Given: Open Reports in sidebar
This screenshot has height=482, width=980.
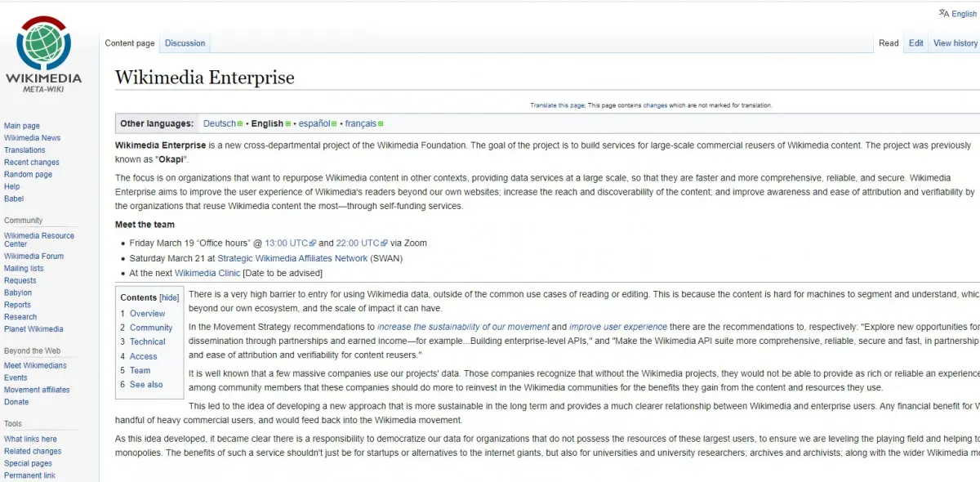Looking at the screenshot, I should point(17,305).
